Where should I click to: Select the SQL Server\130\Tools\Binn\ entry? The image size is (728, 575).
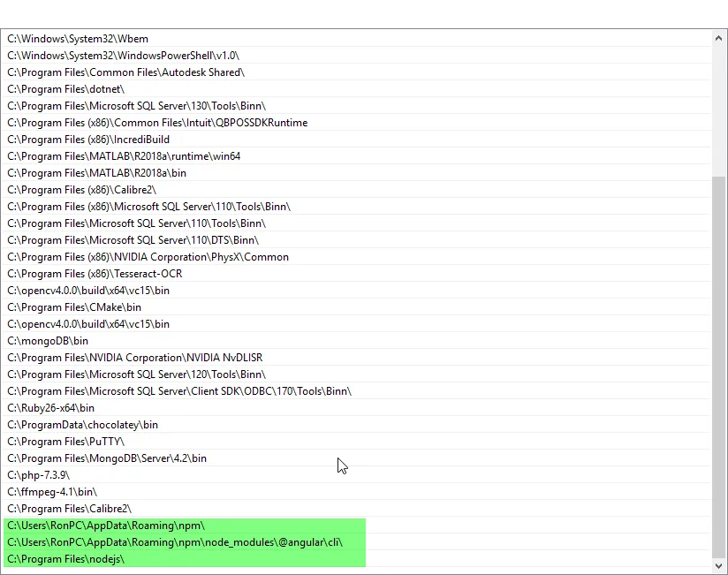pos(357,106)
